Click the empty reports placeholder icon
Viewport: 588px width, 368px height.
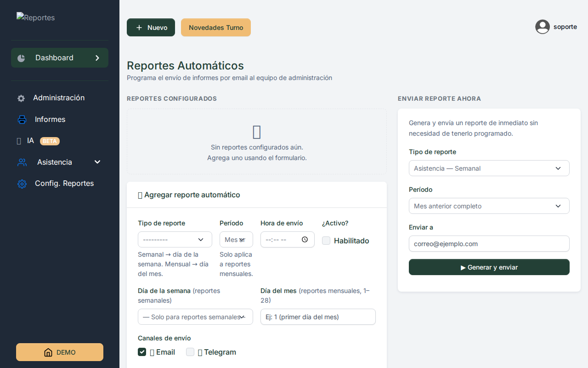click(257, 132)
